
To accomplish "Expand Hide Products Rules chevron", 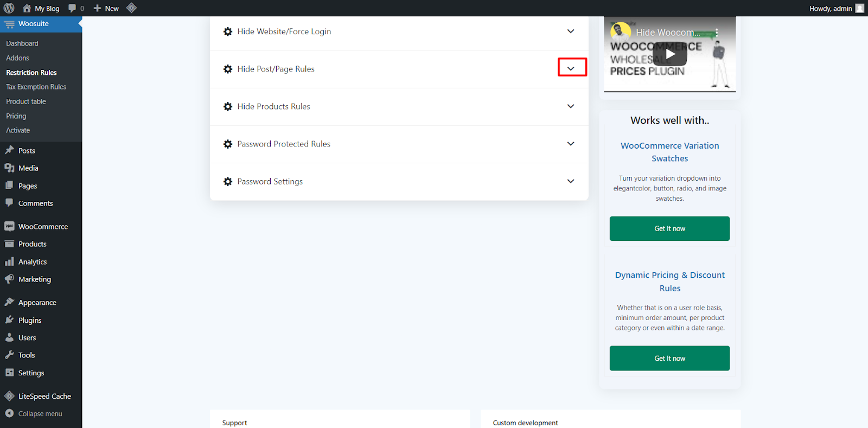I will (571, 106).
